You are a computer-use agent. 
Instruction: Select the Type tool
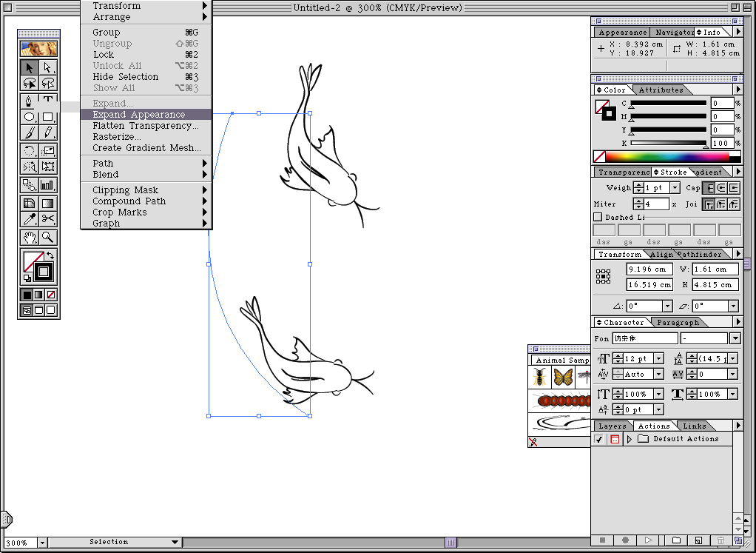[x=48, y=101]
